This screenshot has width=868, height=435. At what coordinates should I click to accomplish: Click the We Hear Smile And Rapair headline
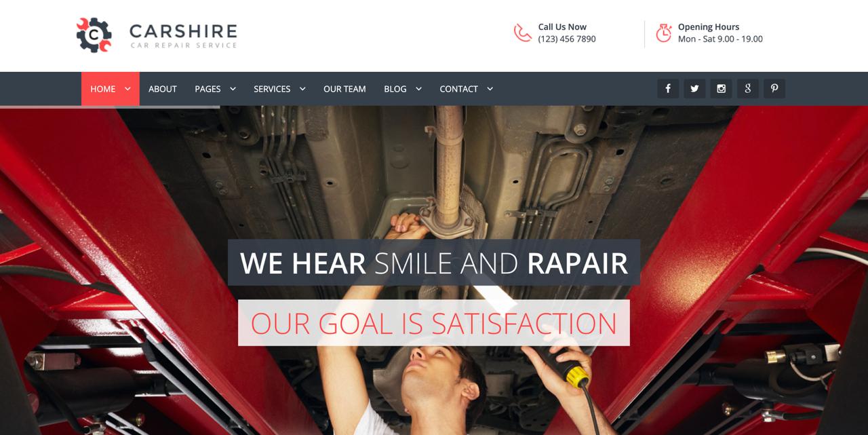434,263
